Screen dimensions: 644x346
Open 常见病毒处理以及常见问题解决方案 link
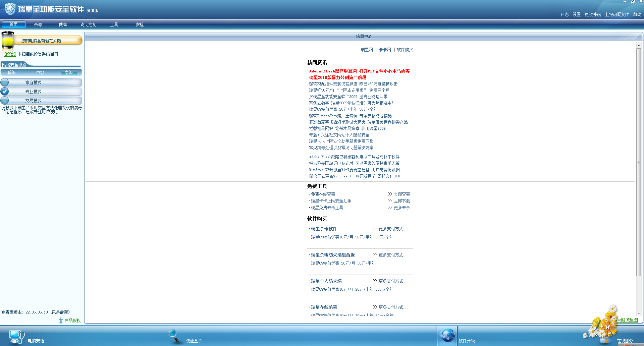(341, 148)
